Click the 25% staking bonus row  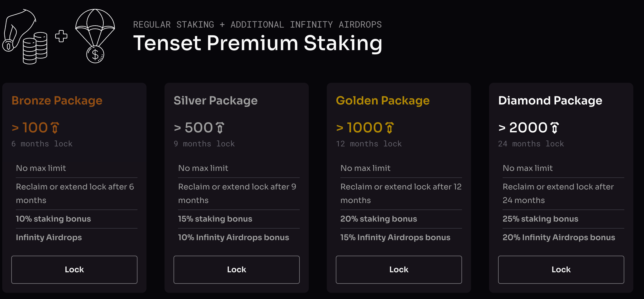pos(563,219)
